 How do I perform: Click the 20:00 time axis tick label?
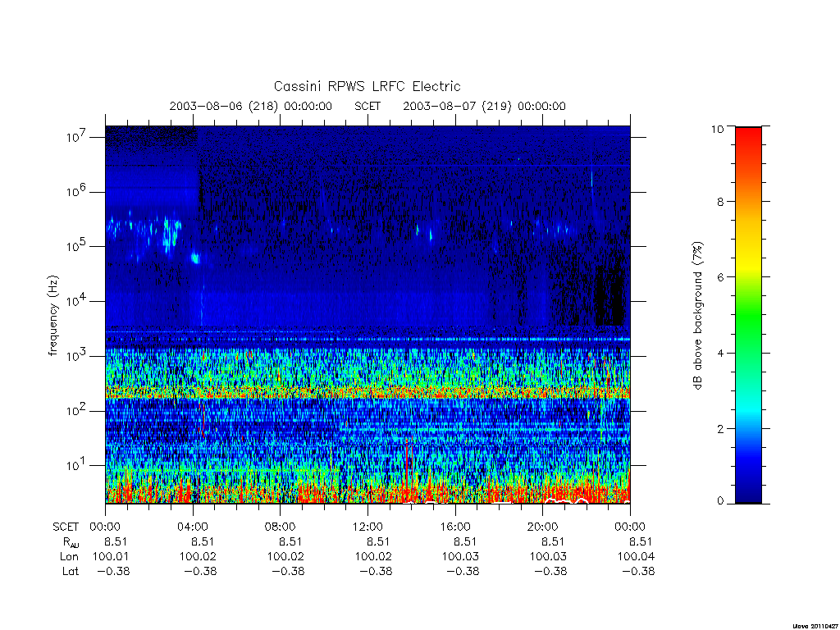click(542, 527)
